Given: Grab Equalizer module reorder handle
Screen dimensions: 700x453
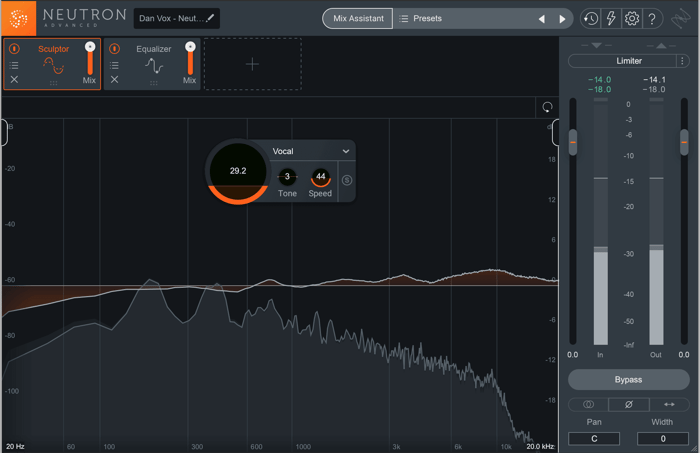Looking at the screenshot, I should coord(154,83).
